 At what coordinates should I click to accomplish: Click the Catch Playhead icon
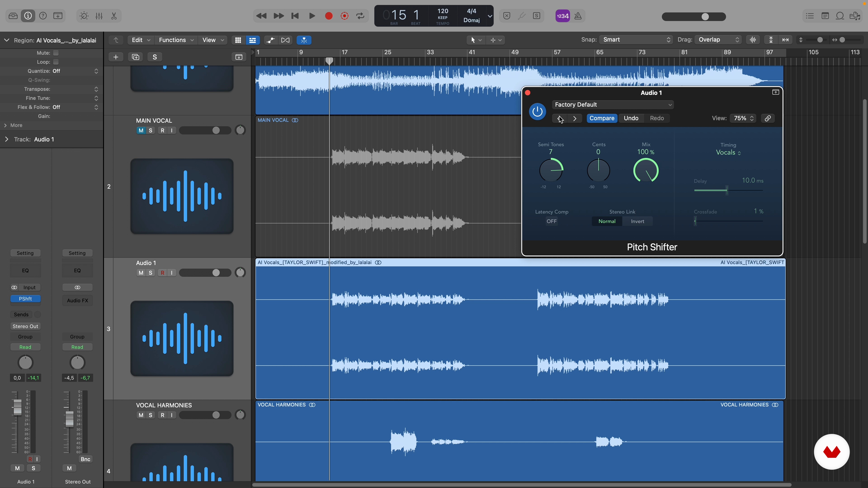304,40
